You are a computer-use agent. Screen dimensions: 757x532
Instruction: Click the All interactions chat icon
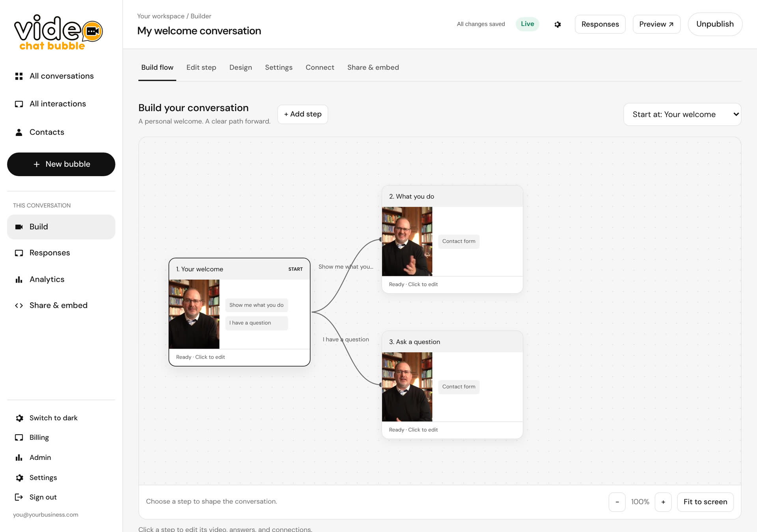point(19,104)
